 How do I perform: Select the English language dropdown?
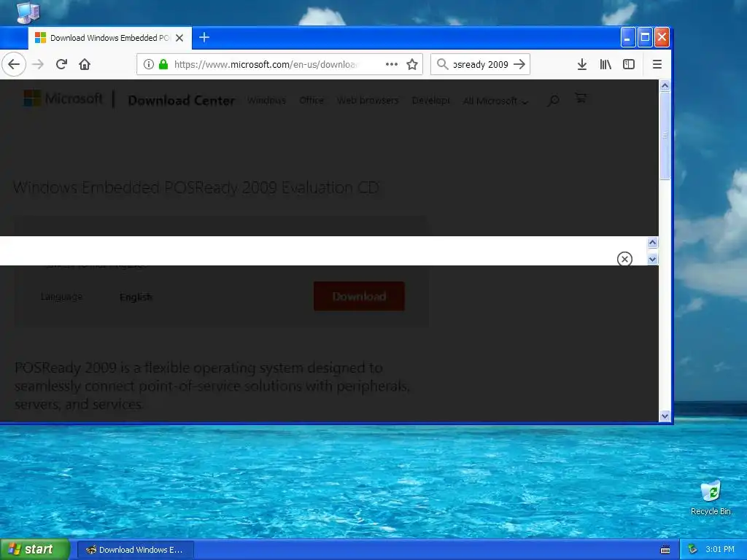[x=136, y=297]
